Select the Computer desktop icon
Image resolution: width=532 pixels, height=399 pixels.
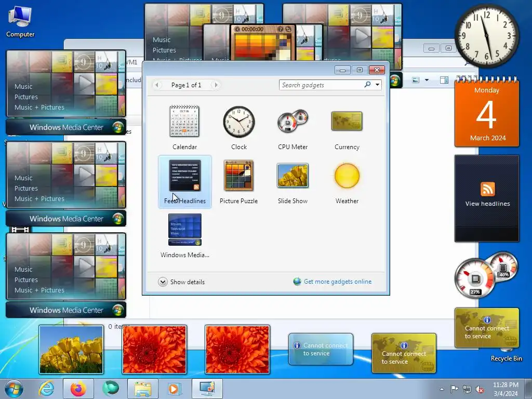coord(20,22)
